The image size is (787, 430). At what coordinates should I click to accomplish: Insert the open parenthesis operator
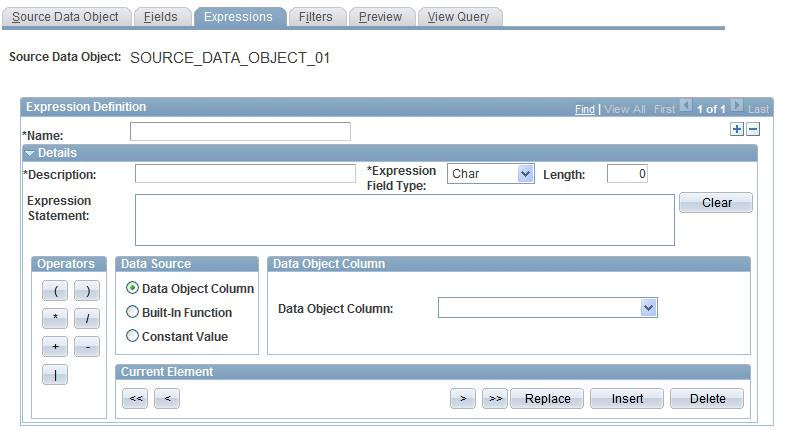(55, 291)
